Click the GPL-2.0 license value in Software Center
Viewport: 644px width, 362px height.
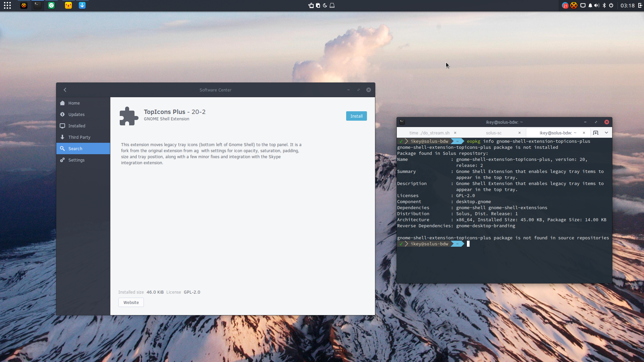[192, 292]
